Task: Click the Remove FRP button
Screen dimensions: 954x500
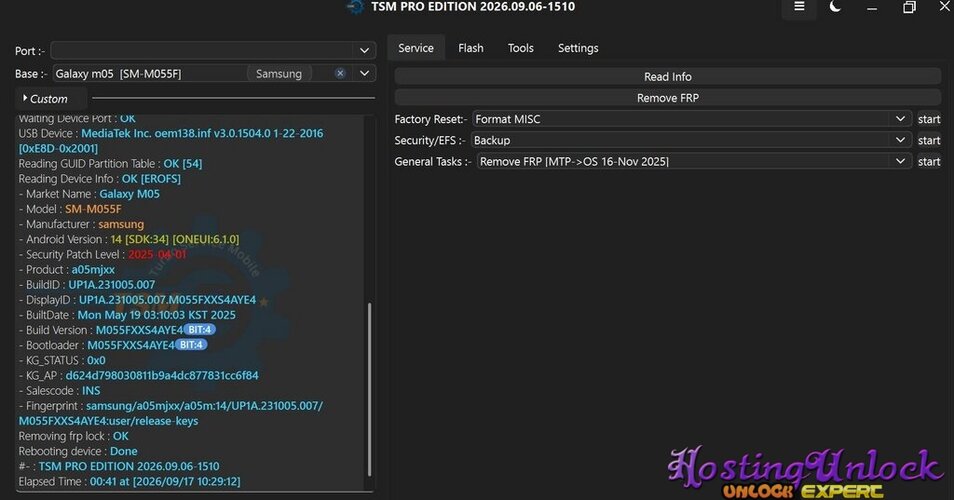Action: click(667, 98)
